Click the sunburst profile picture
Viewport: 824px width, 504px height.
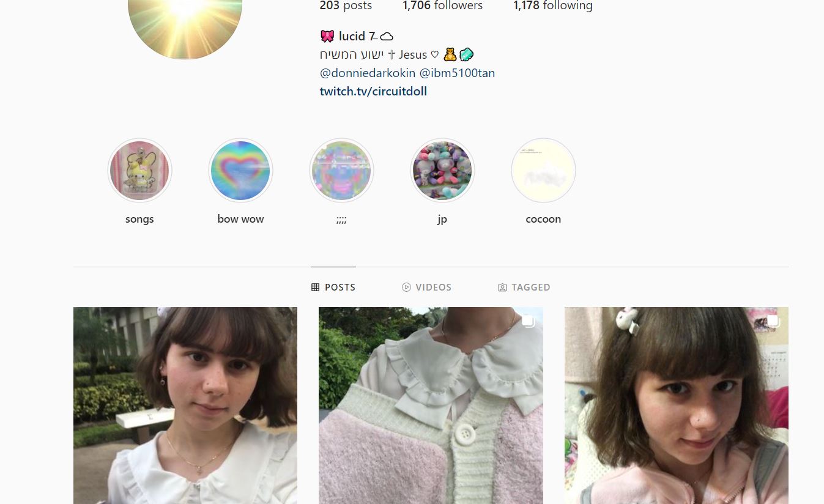pos(185,24)
